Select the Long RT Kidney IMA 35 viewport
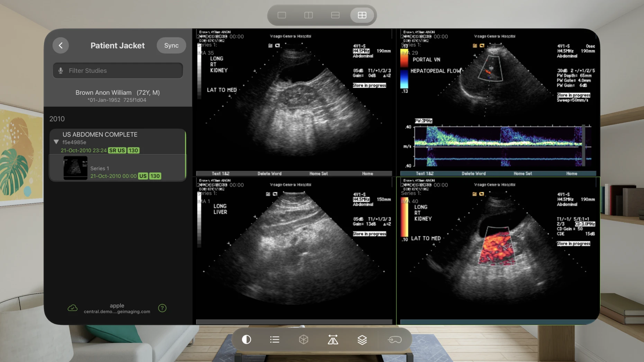The height and width of the screenshot is (362, 644). (x=294, y=102)
